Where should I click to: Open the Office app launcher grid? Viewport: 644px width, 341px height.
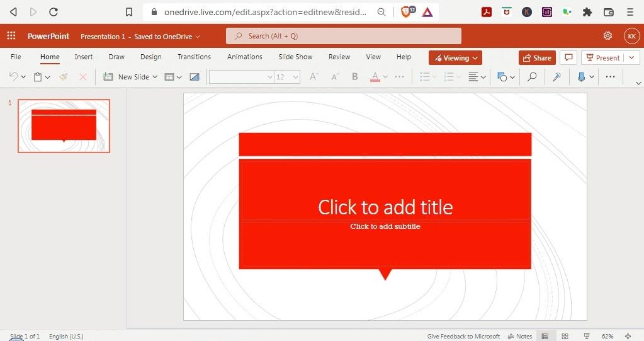(x=11, y=36)
